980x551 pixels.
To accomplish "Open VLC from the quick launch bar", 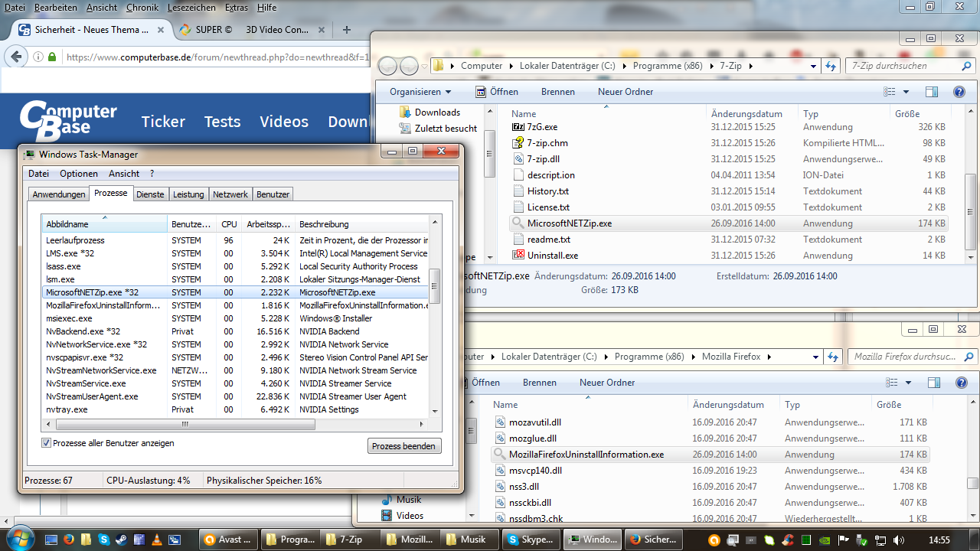I will [157, 540].
